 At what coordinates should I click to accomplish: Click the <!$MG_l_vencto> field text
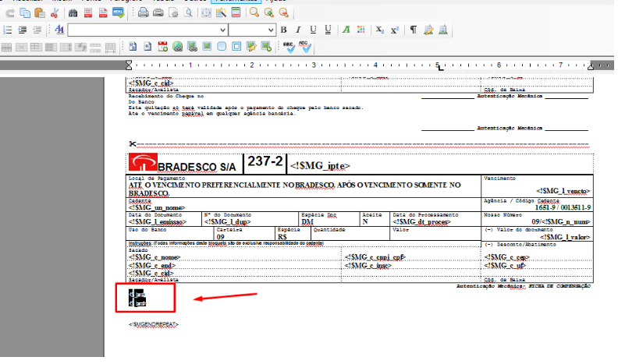click(563, 191)
